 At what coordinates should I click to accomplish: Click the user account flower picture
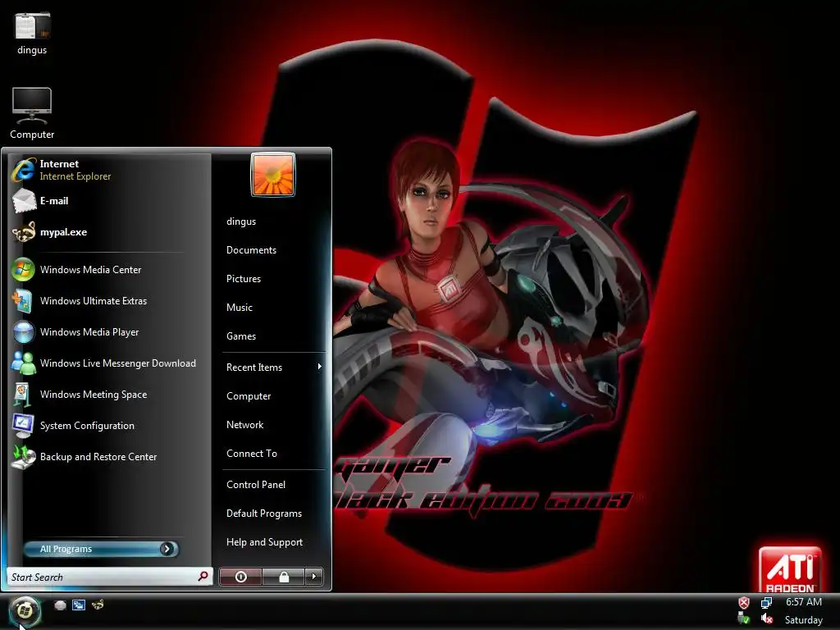pos(272,175)
